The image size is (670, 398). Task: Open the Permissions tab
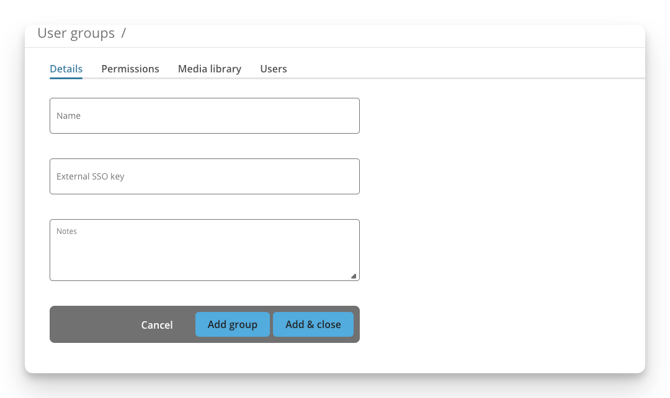coord(130,69)
